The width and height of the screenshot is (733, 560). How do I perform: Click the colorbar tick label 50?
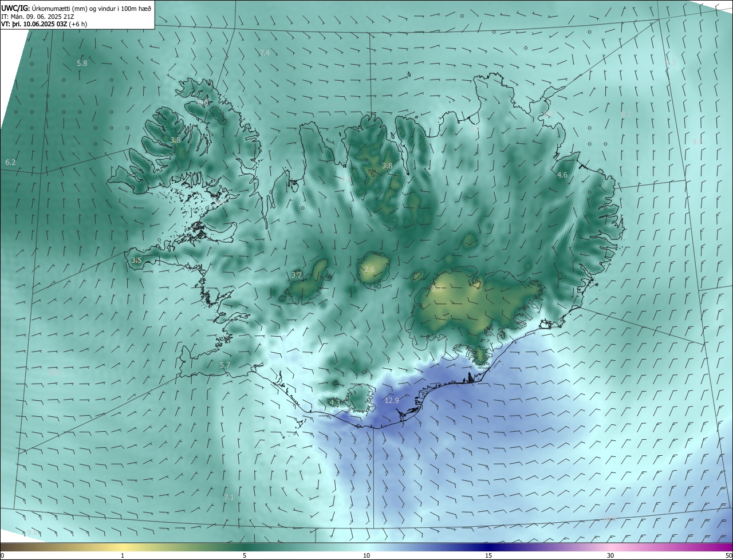click(x=728, y=555)
